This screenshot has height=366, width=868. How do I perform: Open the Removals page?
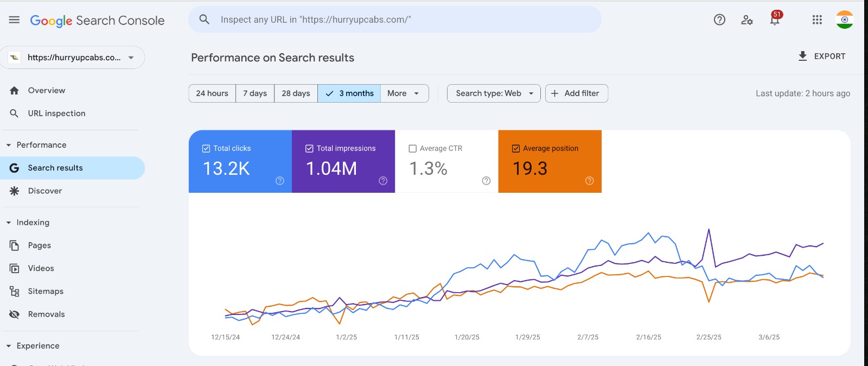pos(72,314)
